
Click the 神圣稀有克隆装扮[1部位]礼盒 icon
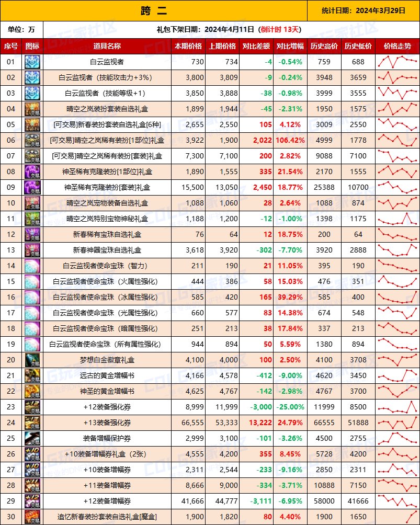(x=32, y=172)
